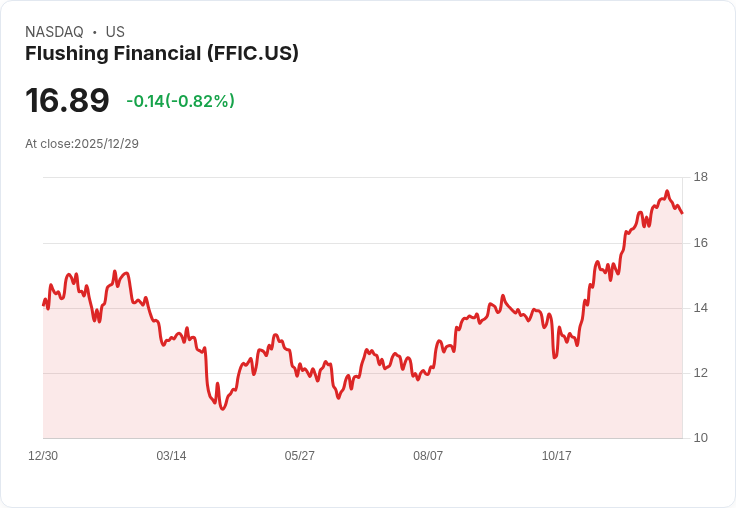Select the -0.14(-0.82%) price change text
This screenshot has height=508, width=736.
click(180, 101)
